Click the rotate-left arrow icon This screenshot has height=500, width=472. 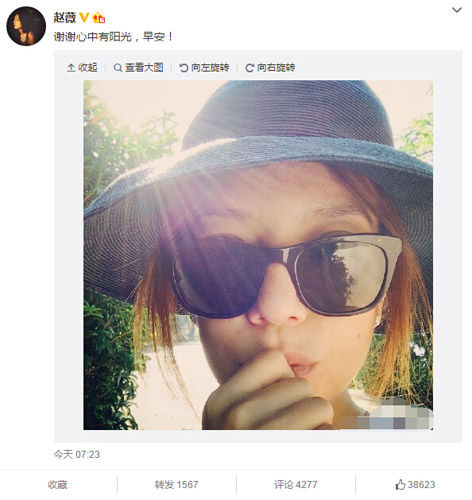(184, 68)
